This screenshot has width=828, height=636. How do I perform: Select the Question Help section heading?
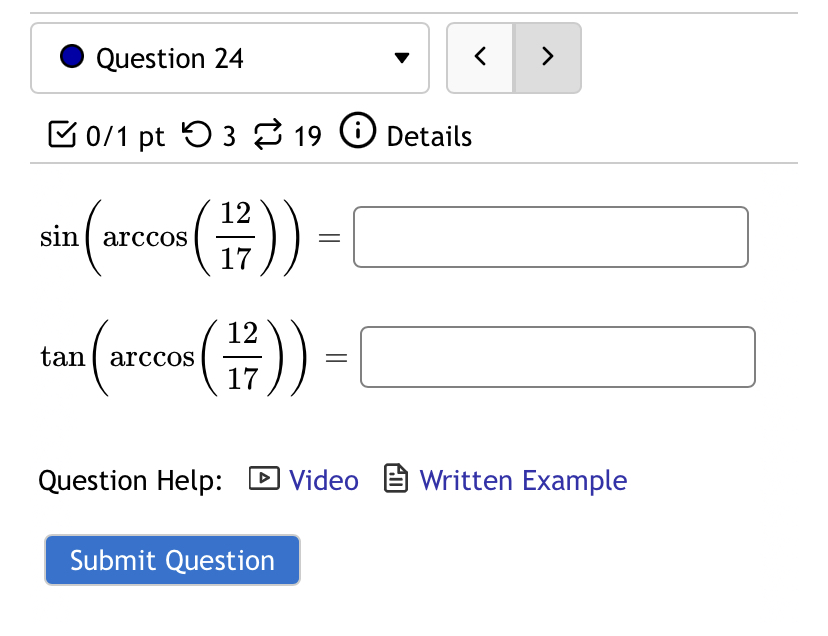pyautogui.click(x=130, y=480)
